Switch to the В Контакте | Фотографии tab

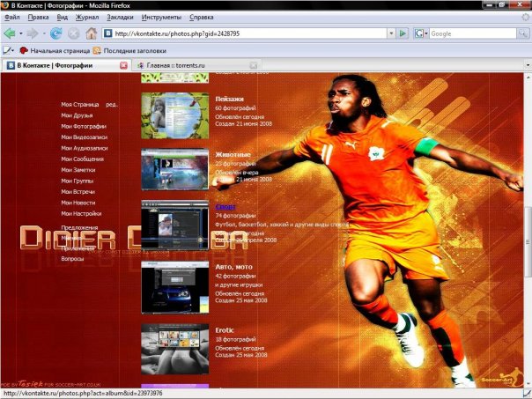pyautogui.click(x=66, y=65)
